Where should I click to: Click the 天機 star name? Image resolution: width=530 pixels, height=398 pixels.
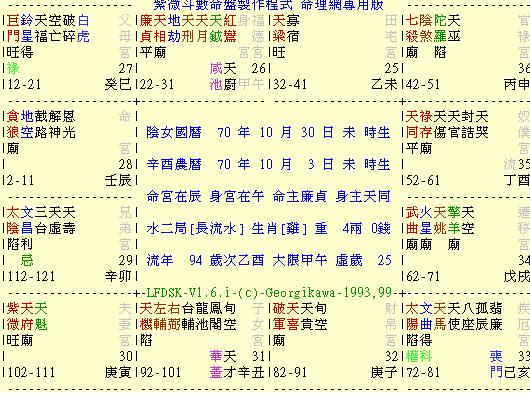146,317
